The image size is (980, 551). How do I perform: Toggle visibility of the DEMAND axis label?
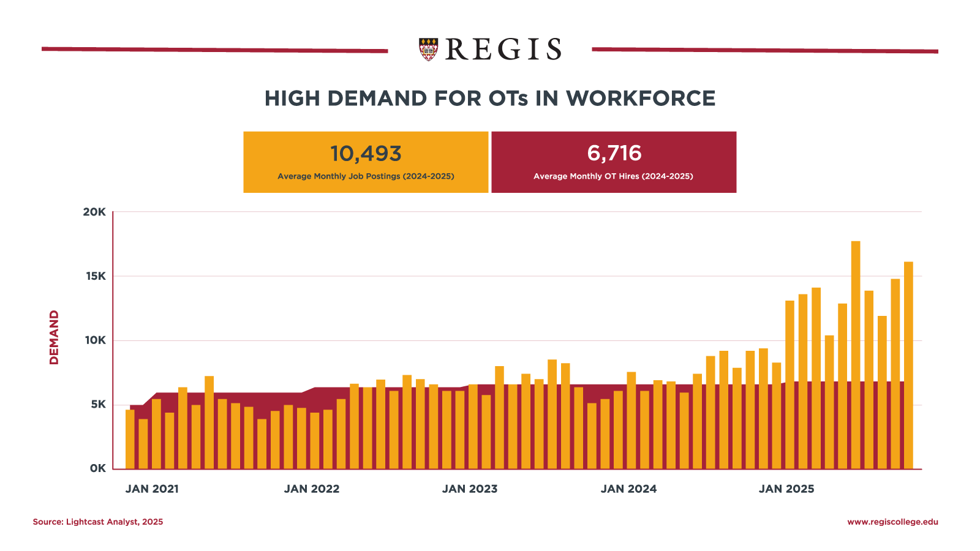55,337
